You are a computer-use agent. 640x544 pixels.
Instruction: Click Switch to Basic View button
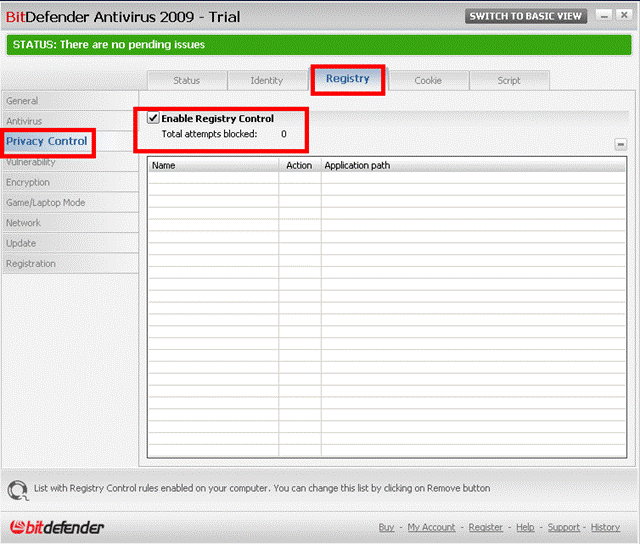tap(525, 17)
